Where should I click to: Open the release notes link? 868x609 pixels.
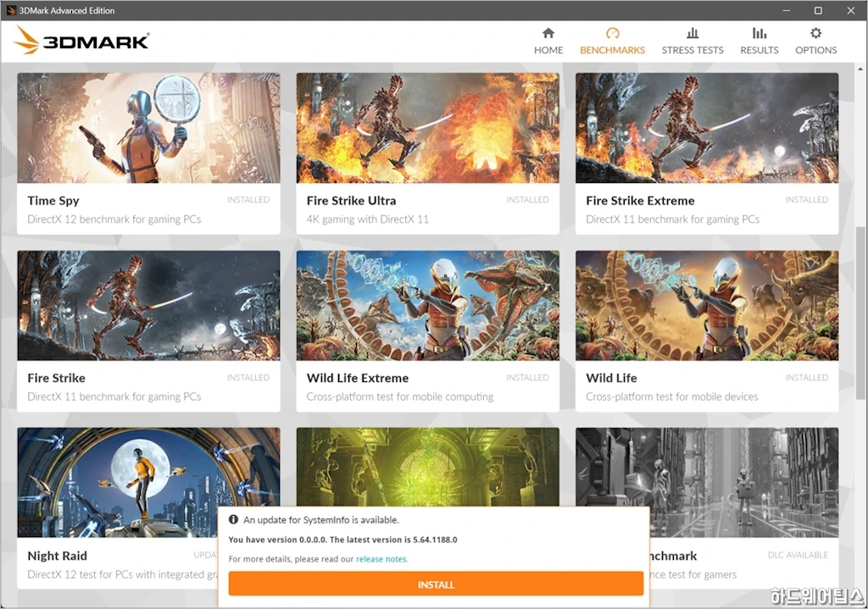click(381, 559)
